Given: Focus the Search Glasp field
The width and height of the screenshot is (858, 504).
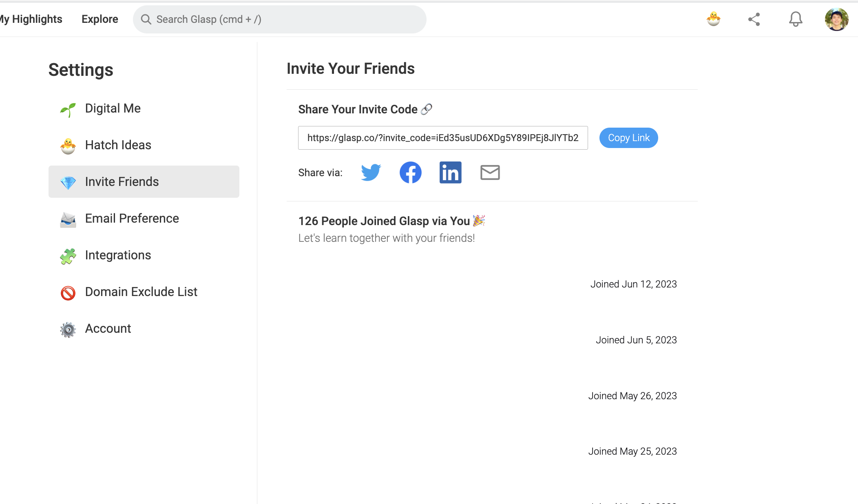Looking at the screenshot, I should pyautogui.click(x=280, y=19).
